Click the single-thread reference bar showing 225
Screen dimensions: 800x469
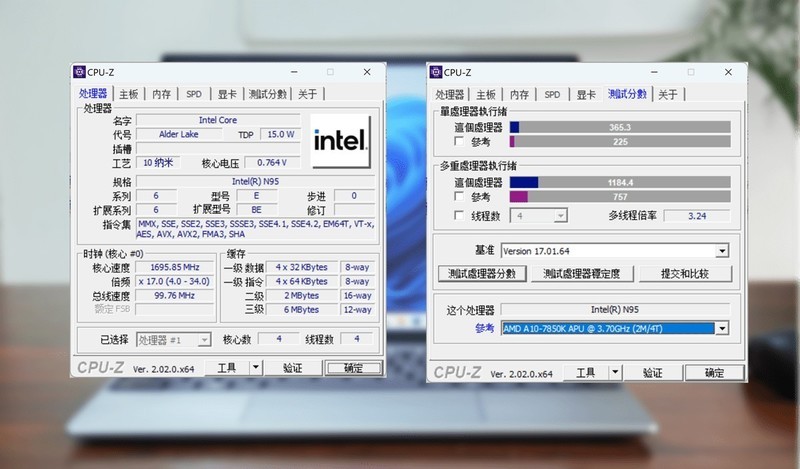tap(620, 141)
